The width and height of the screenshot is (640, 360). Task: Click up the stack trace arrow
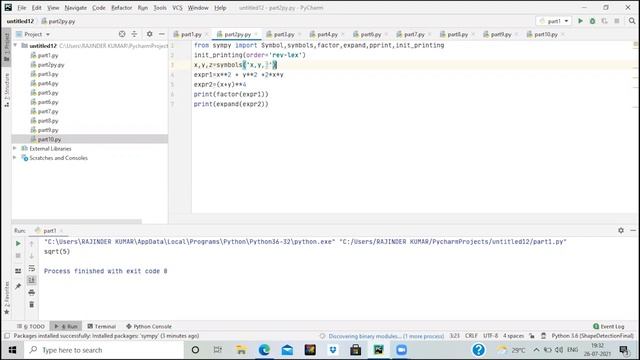(31, 243)
